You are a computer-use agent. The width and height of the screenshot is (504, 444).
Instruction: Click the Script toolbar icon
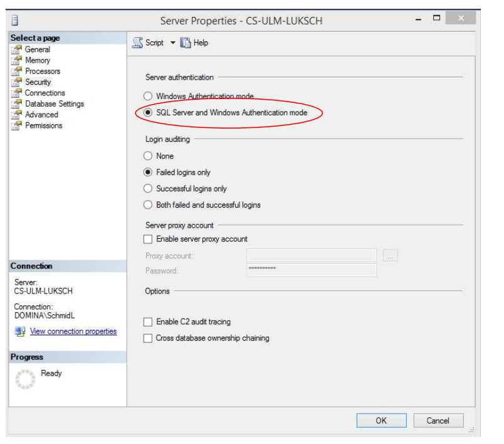point(137,43)
